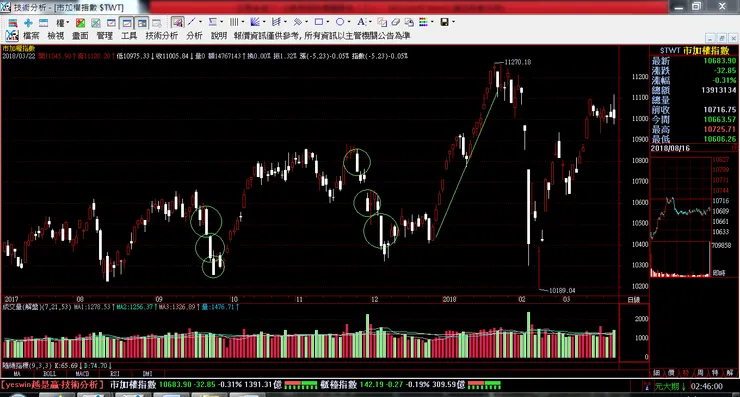Expand the sigma retracement tool dropdown arrow
The width and height of the screenshot is (740, 397).
[222, 22]
